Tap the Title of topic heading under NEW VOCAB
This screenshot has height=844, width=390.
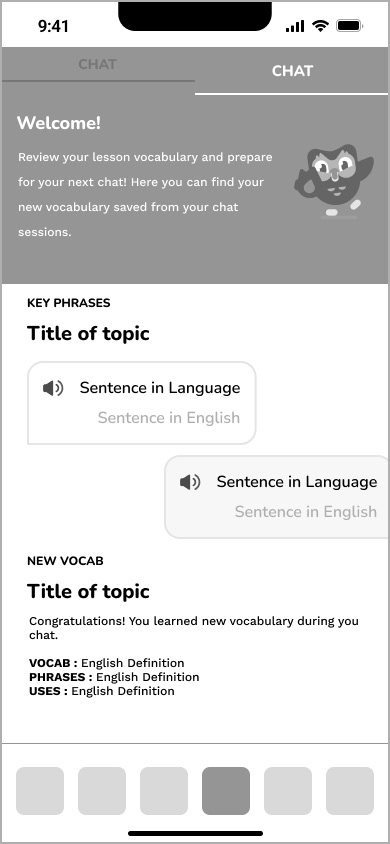click(88, 592)
